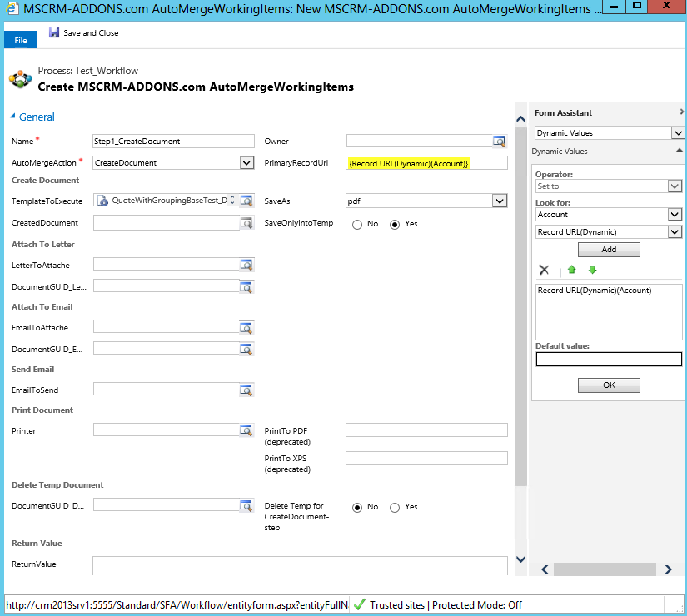Select Yes for Delete Temp for CreateDocument-step
Image resolution: width=687 pixels, height=616 pixels.
pos(395,507)
